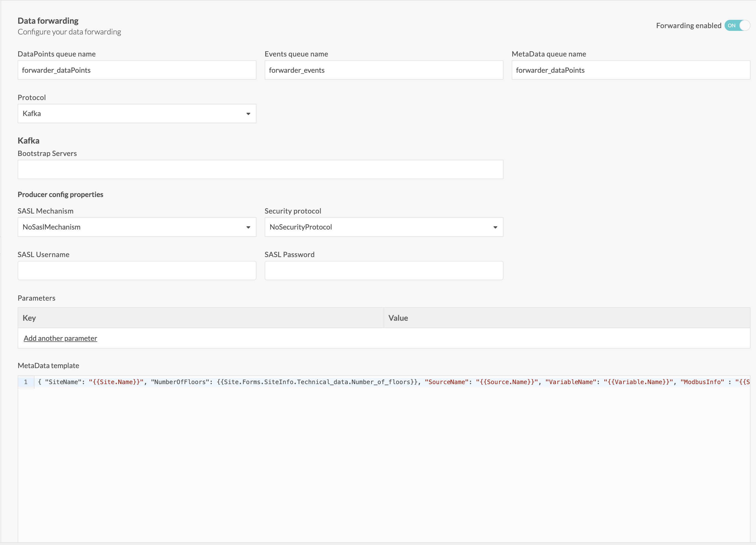756x545 pixels.
Task: Click the Protocol dropdown arrow icon
Action: [x=248, y=114]
